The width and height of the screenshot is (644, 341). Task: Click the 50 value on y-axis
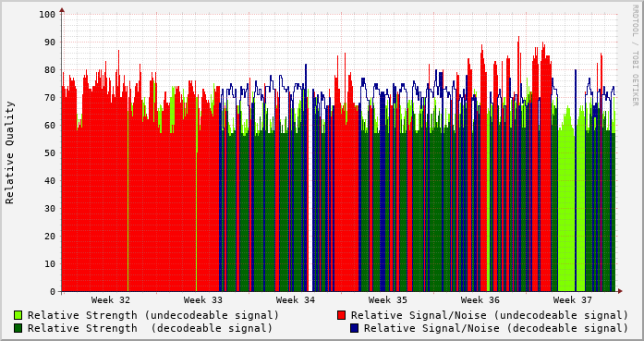50,152
